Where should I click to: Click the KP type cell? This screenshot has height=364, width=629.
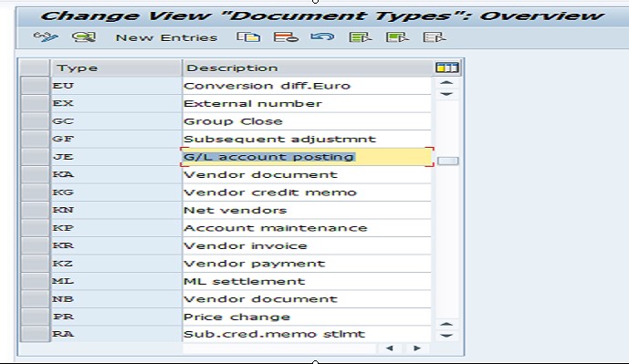[x=116, y=228]
